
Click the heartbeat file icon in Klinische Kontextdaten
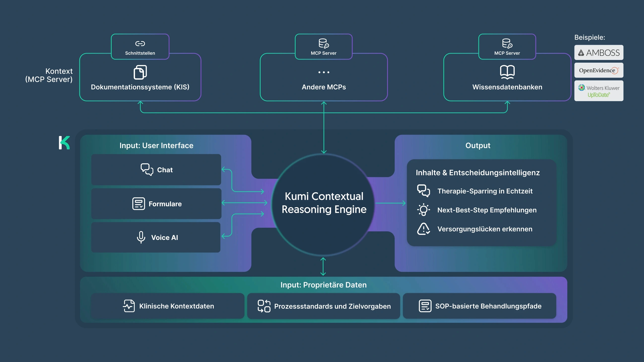click(x=129, y=306)
